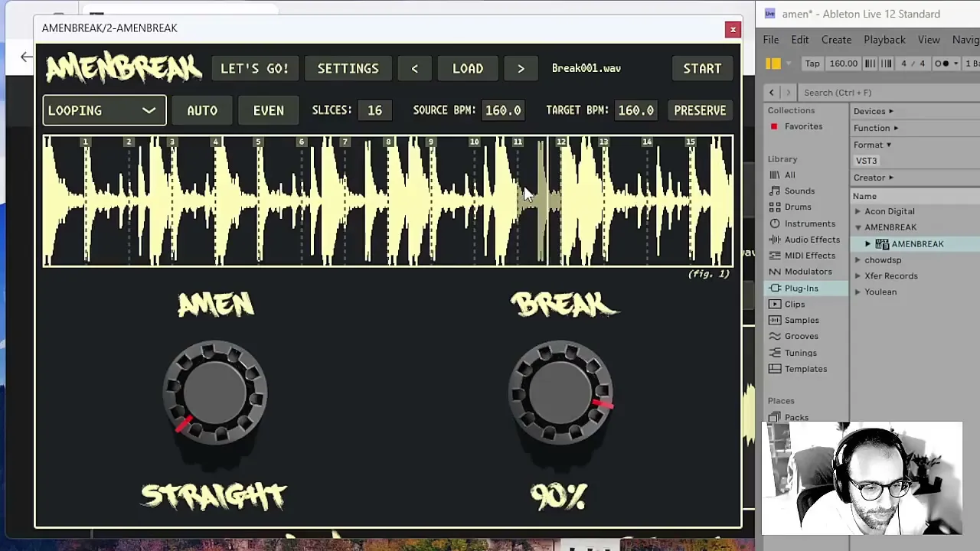Toggle the AUTO slicing button

[202, 110]
